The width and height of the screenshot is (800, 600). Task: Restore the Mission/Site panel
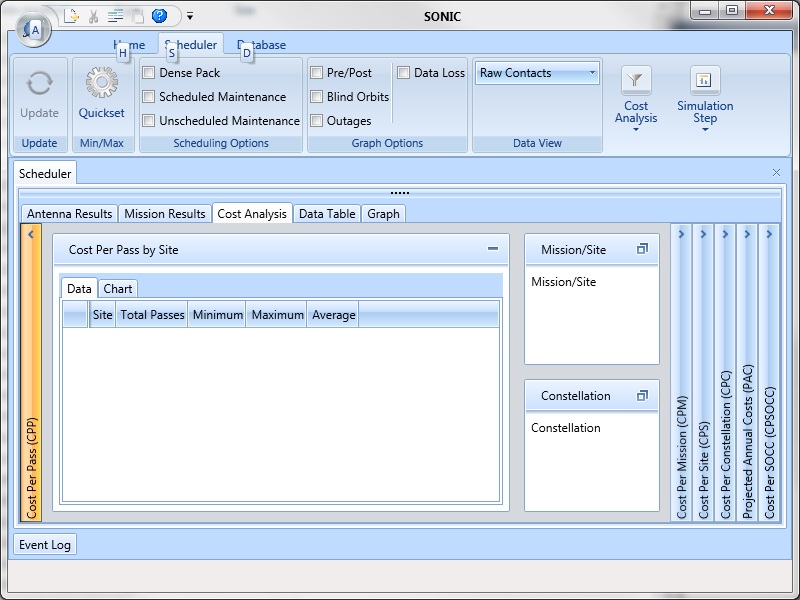pos(642,249)
